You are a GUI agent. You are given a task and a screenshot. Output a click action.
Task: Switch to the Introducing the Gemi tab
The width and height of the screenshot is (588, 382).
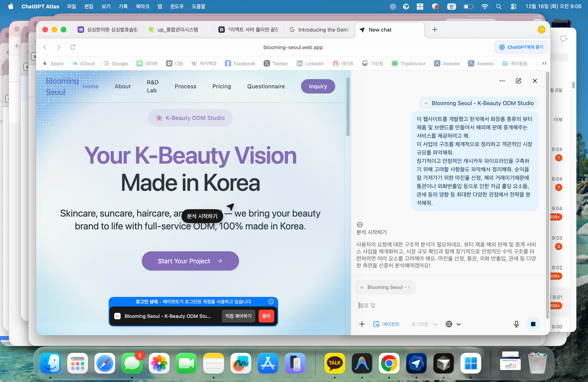pos(319,30)
